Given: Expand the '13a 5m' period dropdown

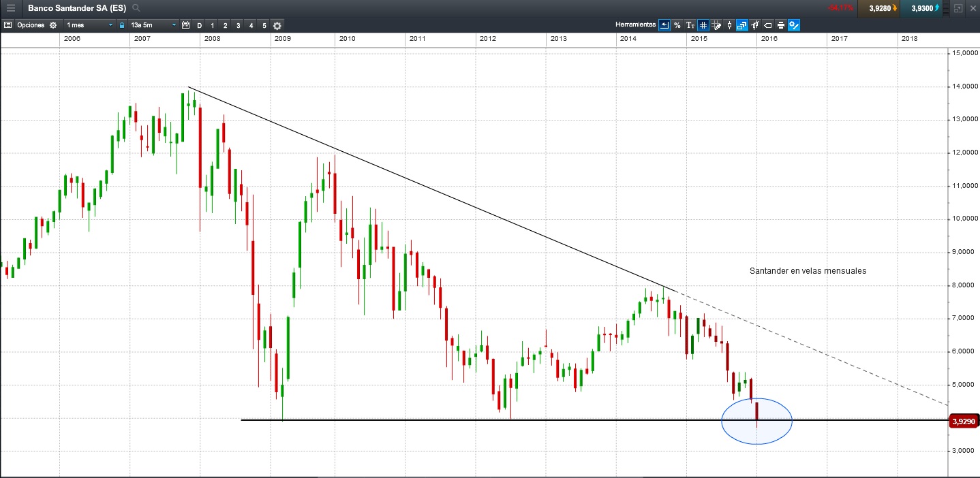Looking at the screenshot, I should click(153, 25).
